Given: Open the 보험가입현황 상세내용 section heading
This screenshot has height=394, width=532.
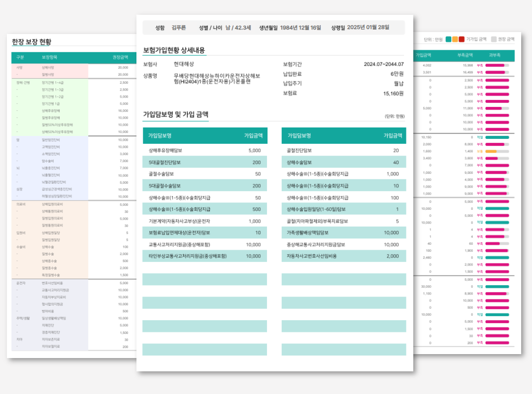Looking at the screenshot, I should point(174,50).
